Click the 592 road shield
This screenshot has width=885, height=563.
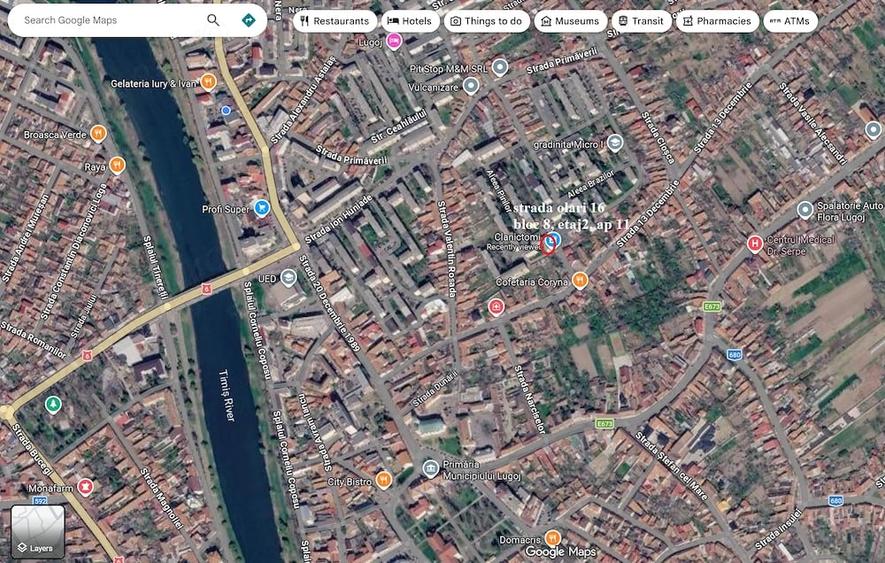click(x=40, y=500)
